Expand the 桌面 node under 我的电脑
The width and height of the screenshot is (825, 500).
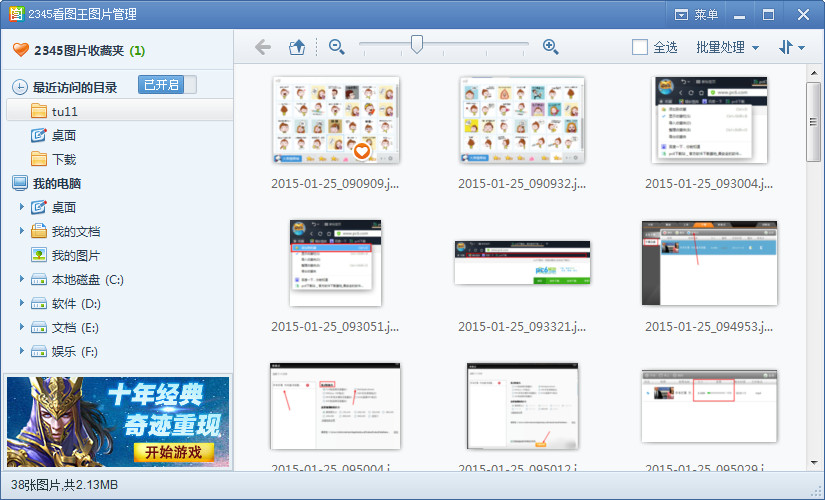(22, 207)
